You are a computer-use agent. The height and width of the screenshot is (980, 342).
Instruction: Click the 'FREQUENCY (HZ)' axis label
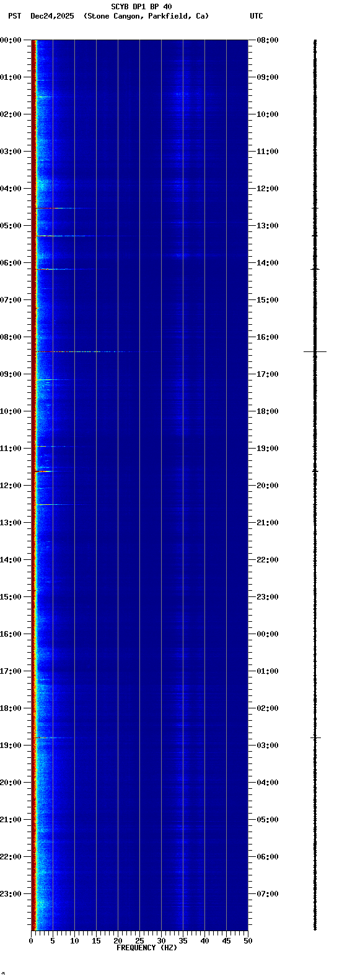point(147,948)
